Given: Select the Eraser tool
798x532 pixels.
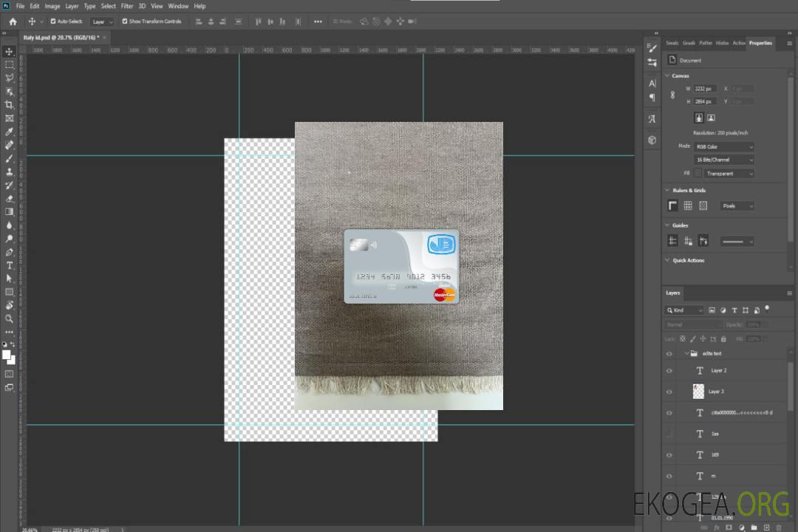Looking at the screenshot, I should point(9,198).
